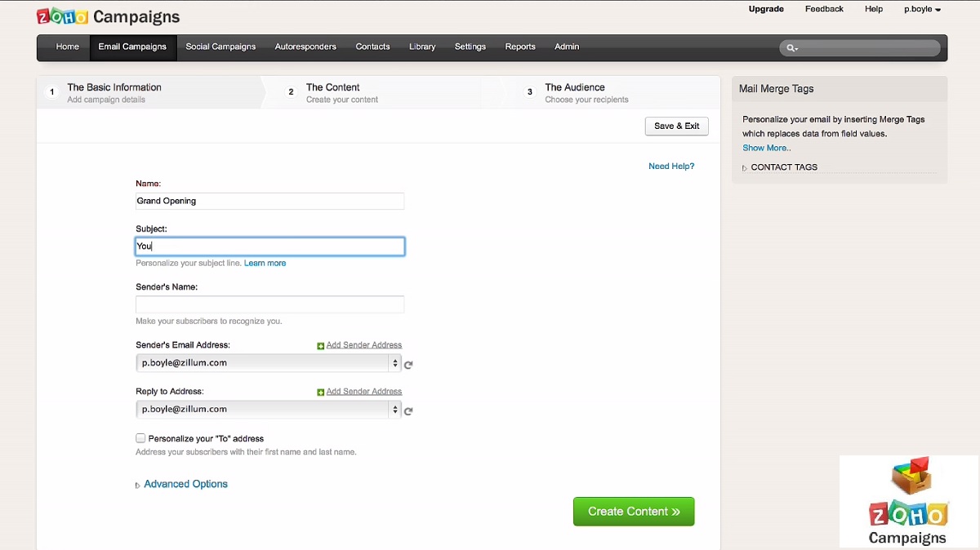This screenshot has height=550, width=980.
Task: Open the Need Help? link
Action: [x=670, y=166]
